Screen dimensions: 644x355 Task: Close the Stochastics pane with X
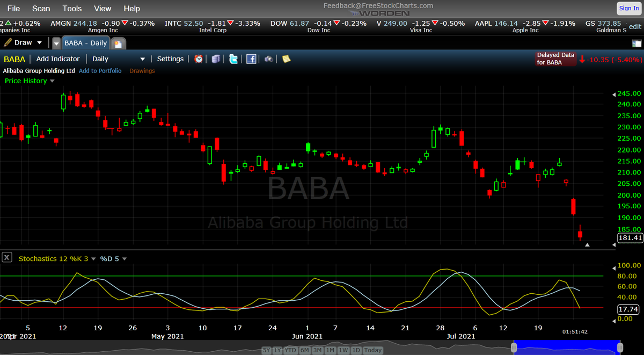coord(6,257)
